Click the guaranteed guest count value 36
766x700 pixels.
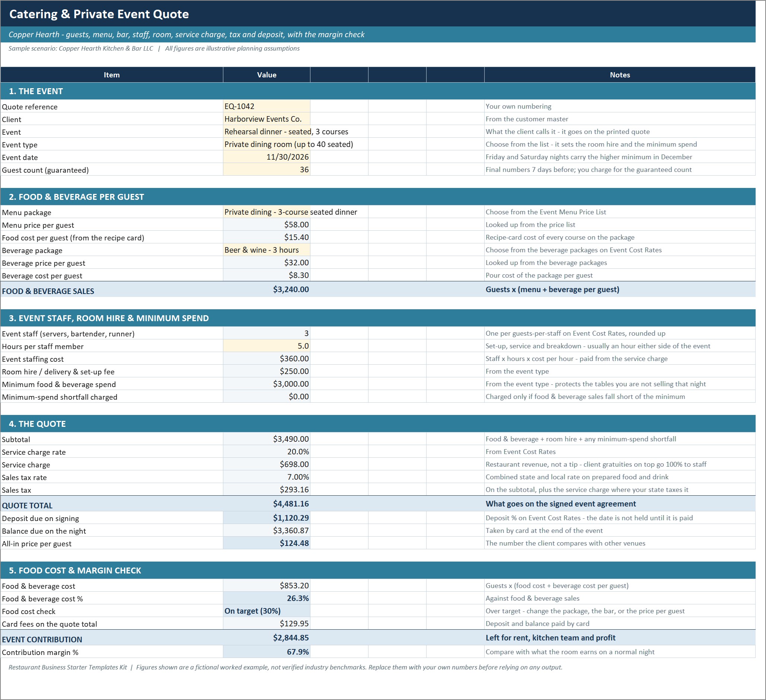point(266,169)
